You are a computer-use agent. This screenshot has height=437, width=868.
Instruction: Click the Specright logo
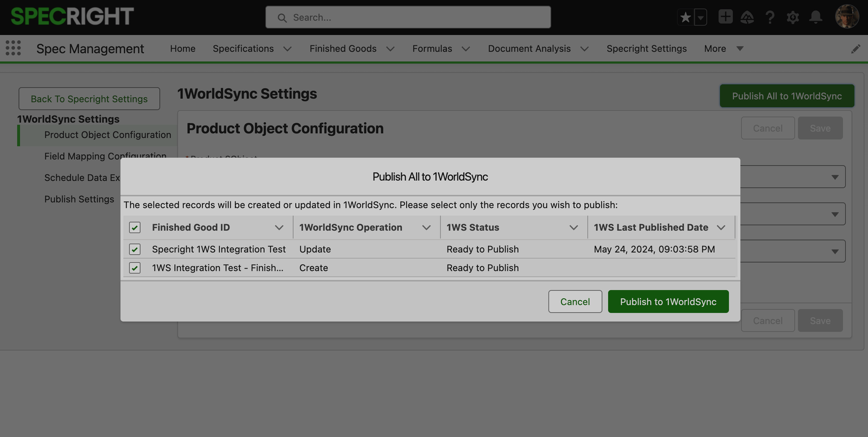tap(72, 16)
